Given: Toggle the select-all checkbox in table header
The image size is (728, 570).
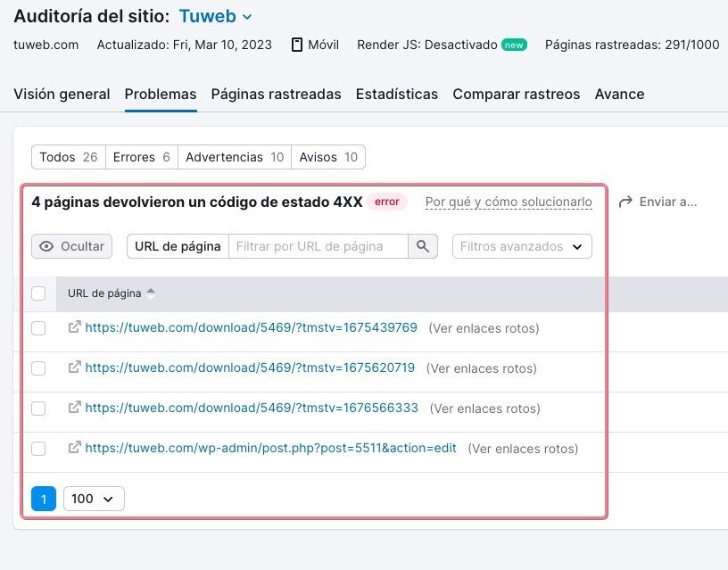Looking at the screenshot, I should [x=38, y=293].
